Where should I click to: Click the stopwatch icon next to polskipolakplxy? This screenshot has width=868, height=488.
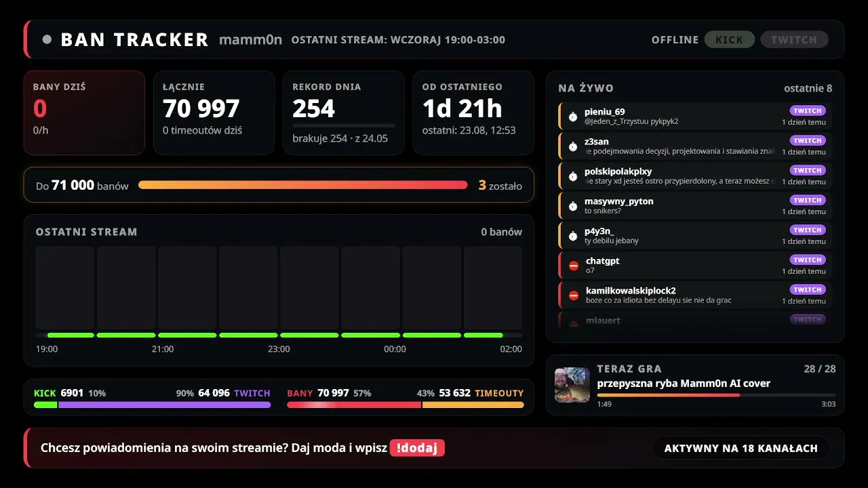(x=573, y=176)
